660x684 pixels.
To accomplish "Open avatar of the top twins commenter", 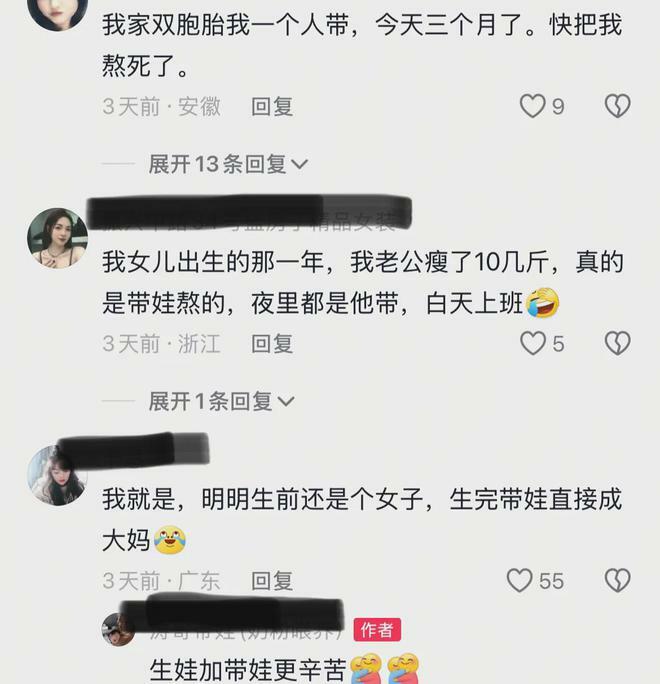I will tap(58, 10).
